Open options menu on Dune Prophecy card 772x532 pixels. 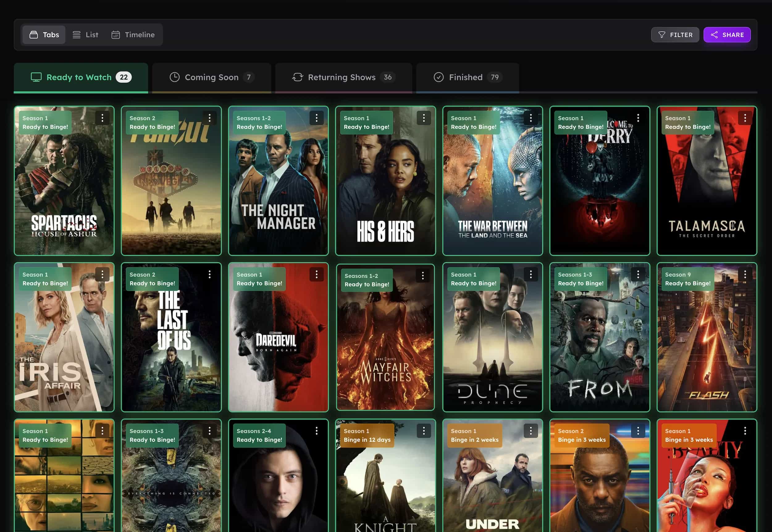(531, 274)
